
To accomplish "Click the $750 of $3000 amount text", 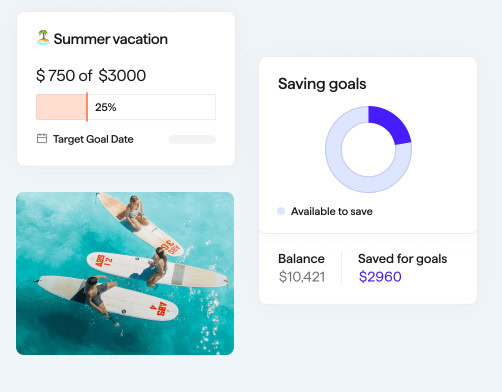I will click(x=91, y=75).
